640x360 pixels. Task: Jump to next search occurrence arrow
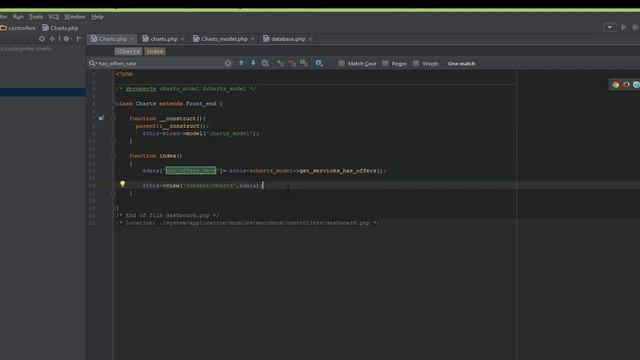click(x=253, y=63)
